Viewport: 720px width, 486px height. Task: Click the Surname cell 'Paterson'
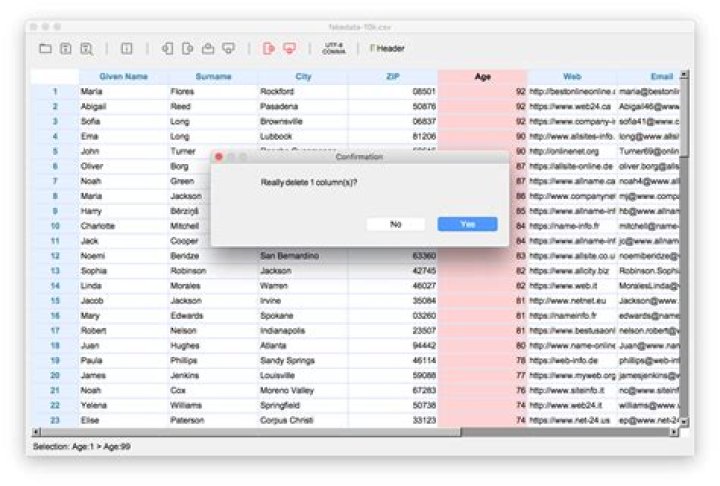click(x=213, y=420)
